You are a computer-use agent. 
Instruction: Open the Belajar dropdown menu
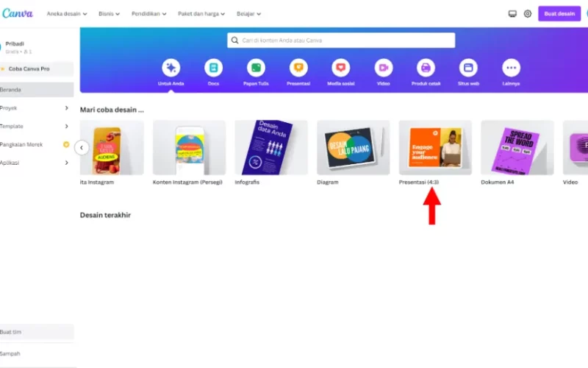[248, 14]
